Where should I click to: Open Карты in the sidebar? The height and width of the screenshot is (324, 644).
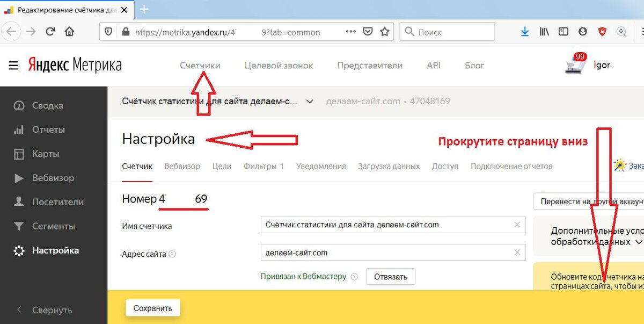tap(45, 154)
